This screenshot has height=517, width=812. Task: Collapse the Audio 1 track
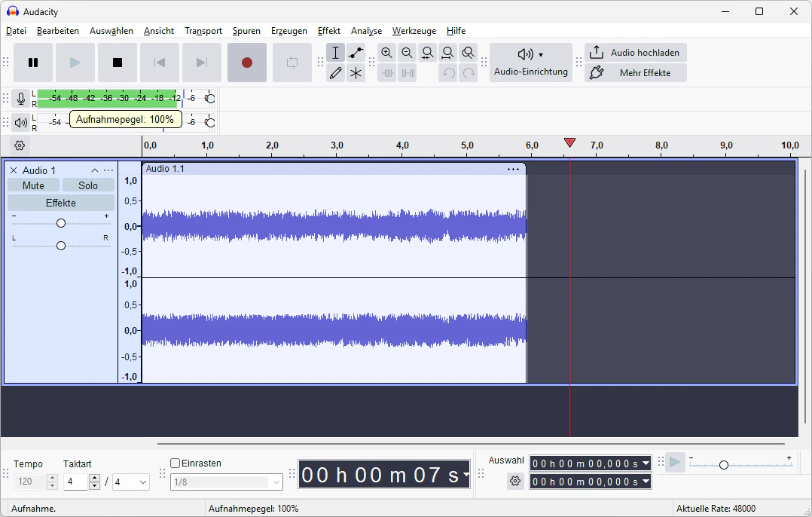click(x=95, y=170)
